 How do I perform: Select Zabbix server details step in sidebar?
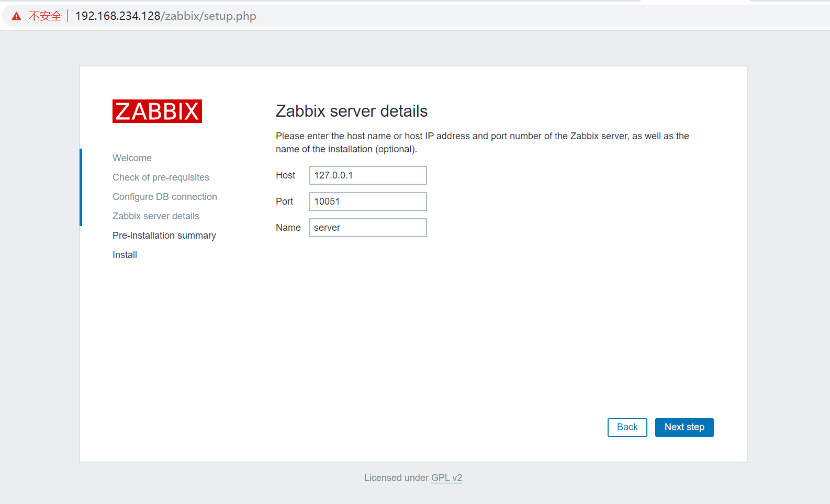click(x=156, y=216)
